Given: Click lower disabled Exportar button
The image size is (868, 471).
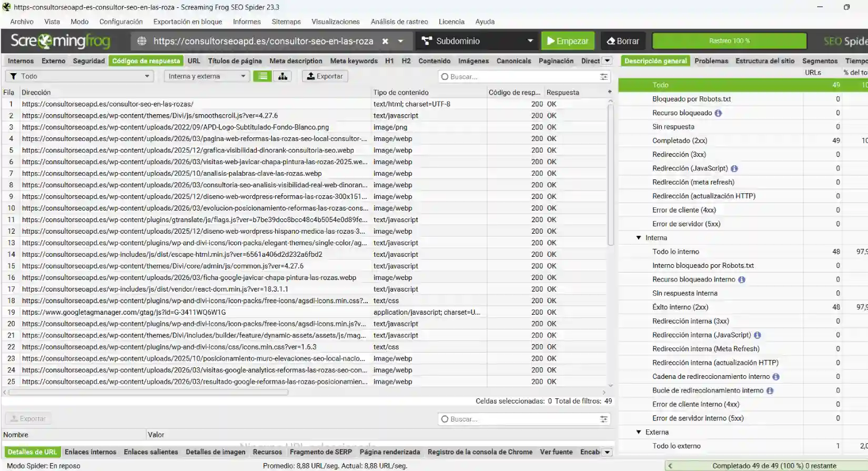Looking at the screenshot, I should tap(28, 419).
